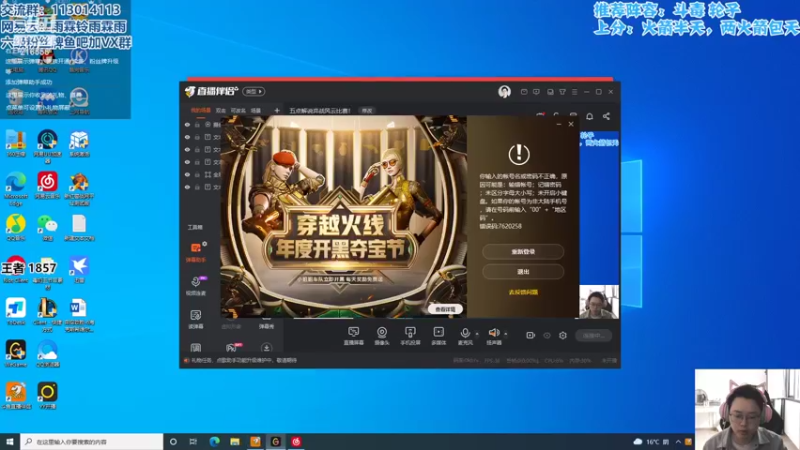Screen dimensions: 800x450
Task: Open Edge from the taskbar
Action: coord(214,441)
